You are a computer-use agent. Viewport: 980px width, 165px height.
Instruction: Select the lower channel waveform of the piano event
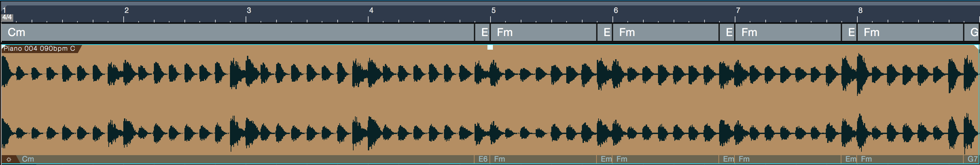490,133
